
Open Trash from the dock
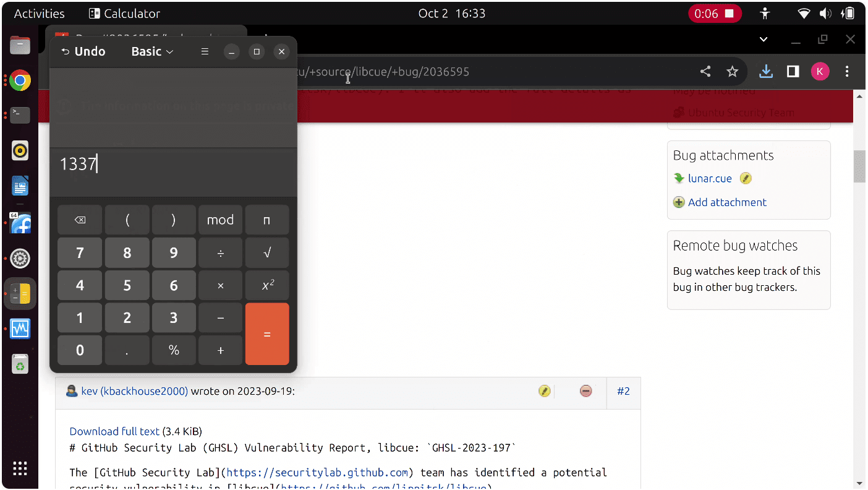[x=20, y=364]
